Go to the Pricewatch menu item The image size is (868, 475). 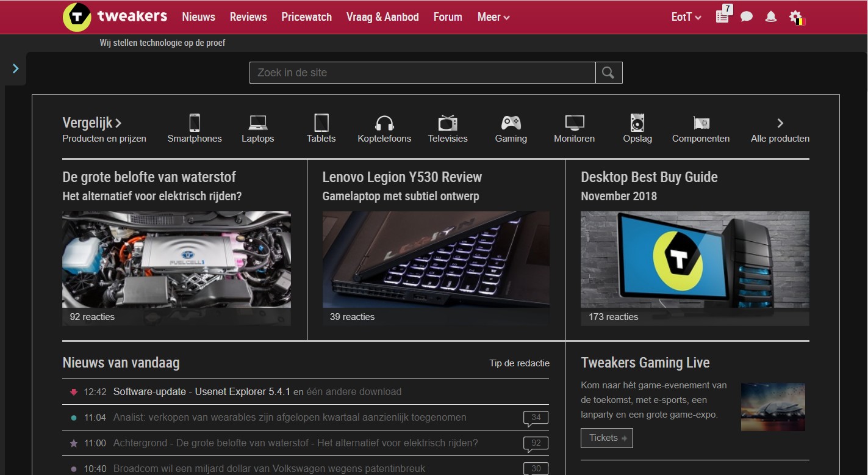click(306, 17)
